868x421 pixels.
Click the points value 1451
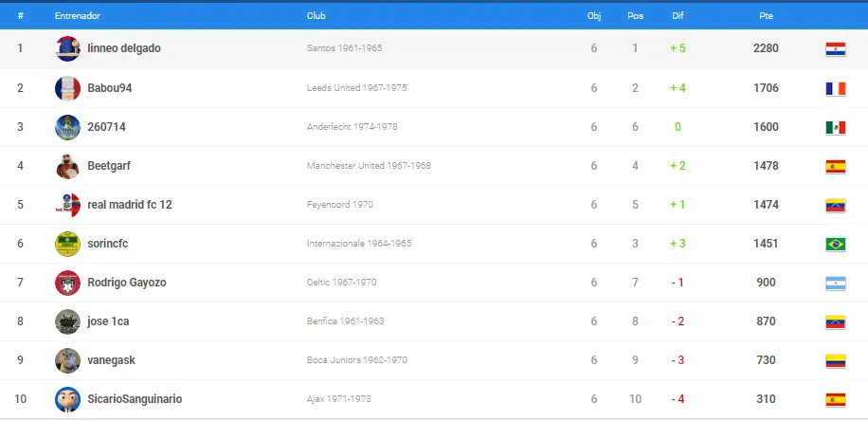[x=767, y=243]
